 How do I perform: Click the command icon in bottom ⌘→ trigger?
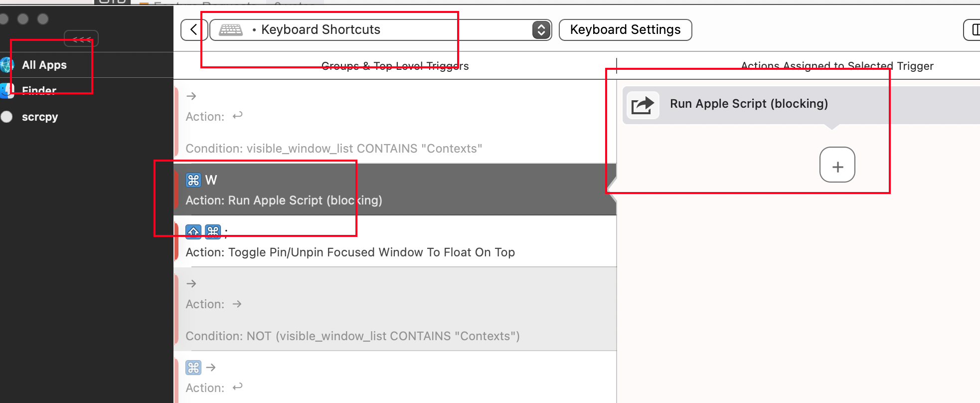193,368
